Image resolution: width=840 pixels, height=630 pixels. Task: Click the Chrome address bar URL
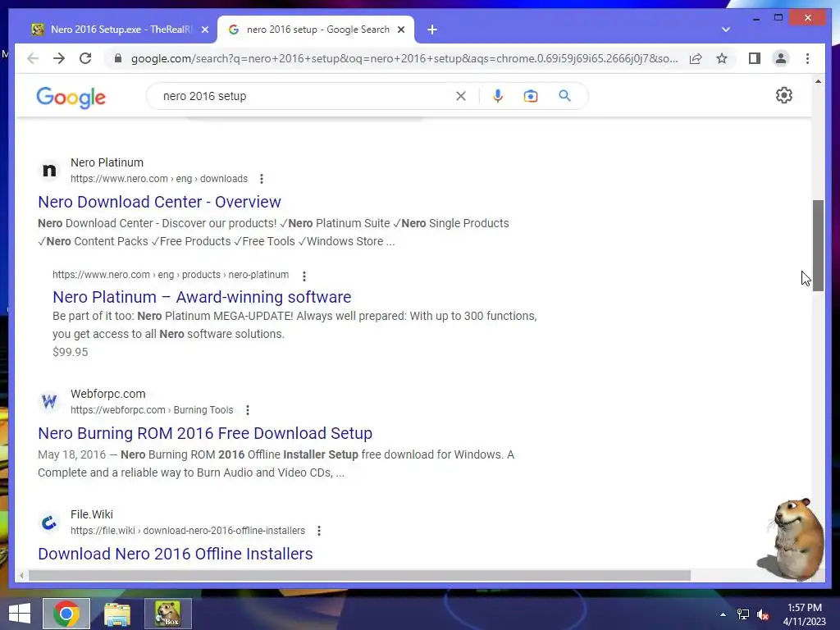coord(404,58)
